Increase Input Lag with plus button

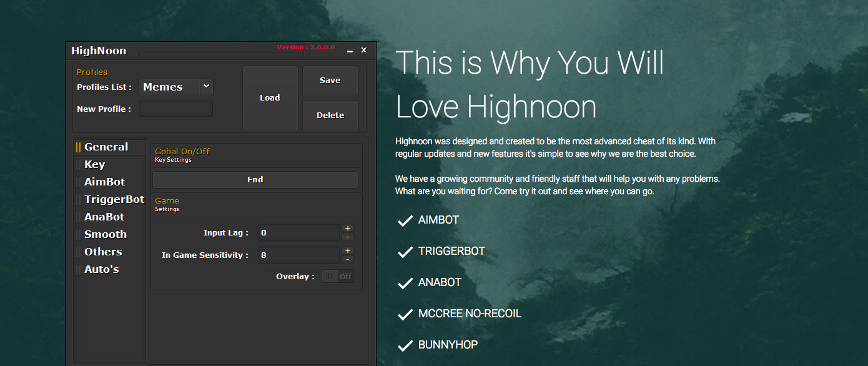point(348,229)
